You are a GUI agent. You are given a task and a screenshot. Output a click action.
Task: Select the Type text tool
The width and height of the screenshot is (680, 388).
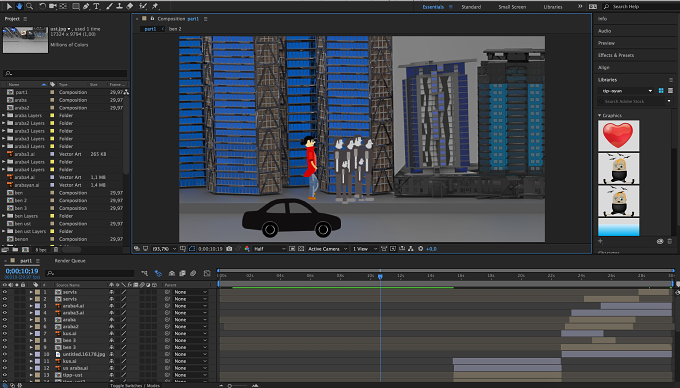[x=96, y=6]
